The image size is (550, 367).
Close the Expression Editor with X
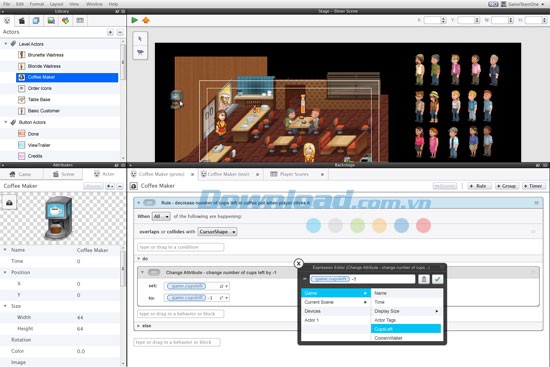point(299,263)
